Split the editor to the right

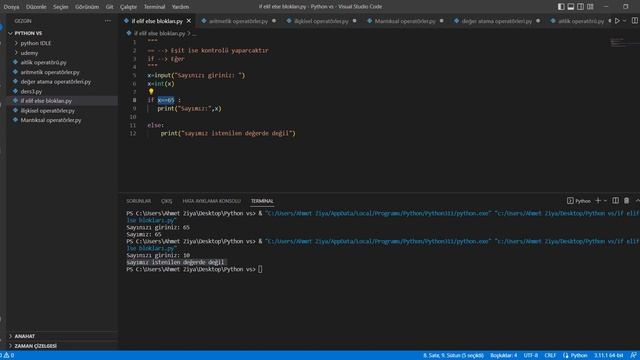(635, 21)
